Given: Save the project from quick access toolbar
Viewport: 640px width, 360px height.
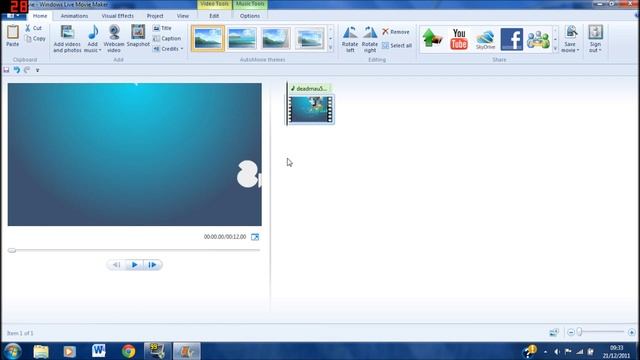Looking at the screenshot, I should (x=6, y=70).
